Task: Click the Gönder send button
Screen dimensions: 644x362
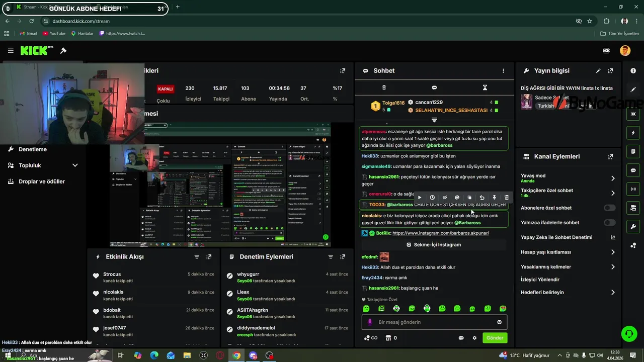Action: [x=495, y=338]
